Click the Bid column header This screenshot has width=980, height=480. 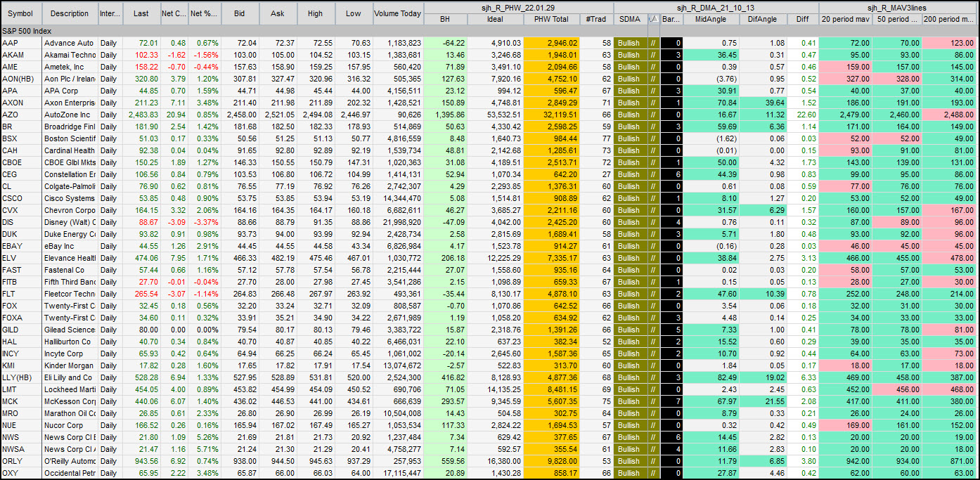240,13
